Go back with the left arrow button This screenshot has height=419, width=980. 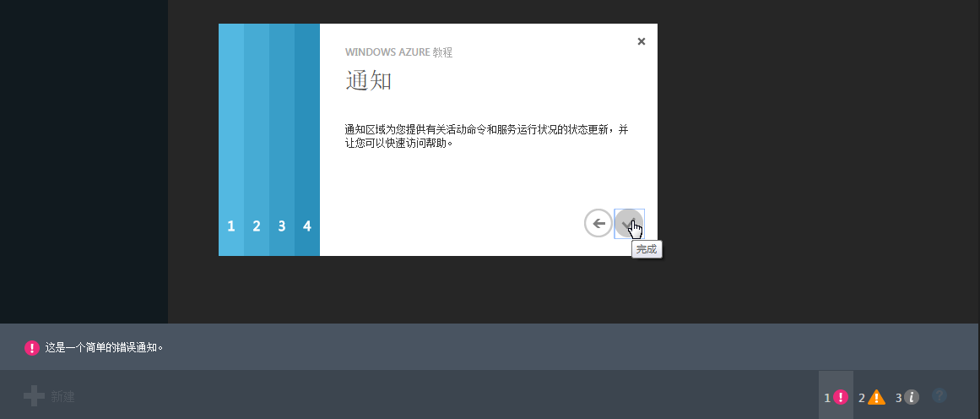(598, 223)
